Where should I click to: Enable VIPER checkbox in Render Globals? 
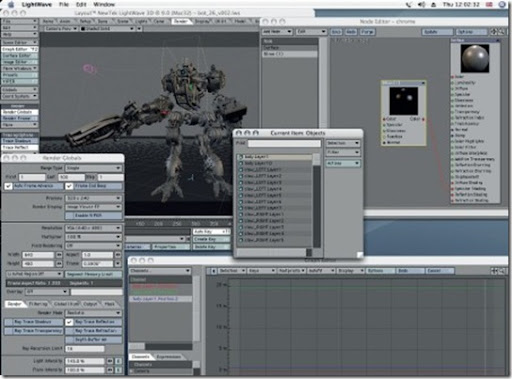[93, 215]
